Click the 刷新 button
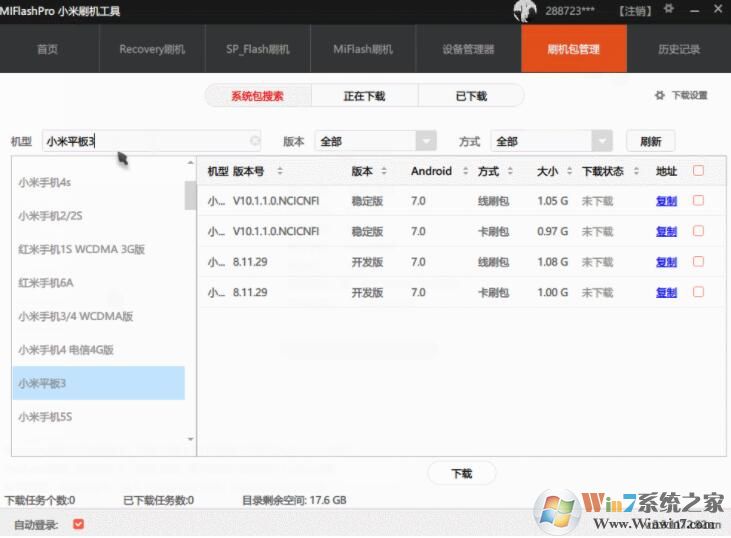Viewport: 731px width, 538px height. click(x=651, y=141)
